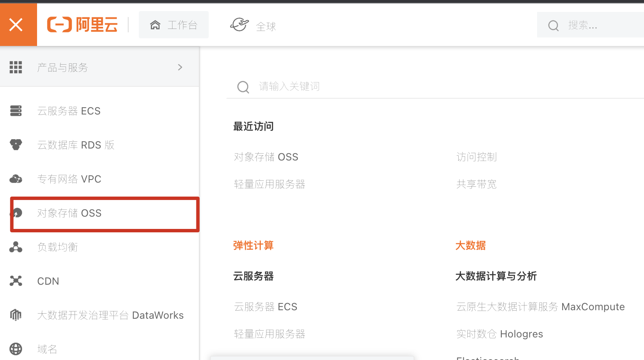Click the CDN icon in the sidebar

[x=16, y=281]
